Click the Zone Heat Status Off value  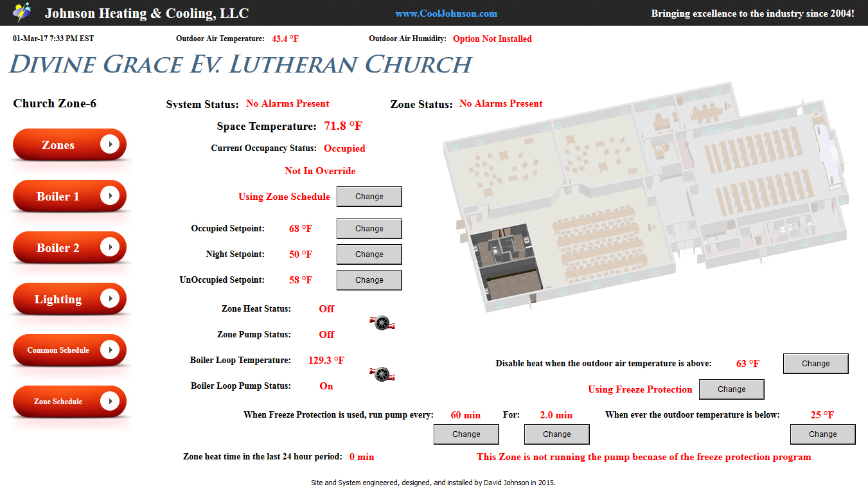pyautogui.click(x=326, y=309)
